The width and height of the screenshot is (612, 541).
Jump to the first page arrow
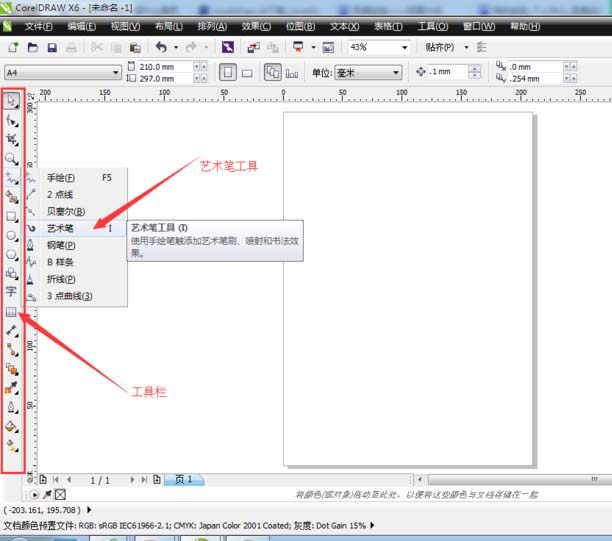56,480
